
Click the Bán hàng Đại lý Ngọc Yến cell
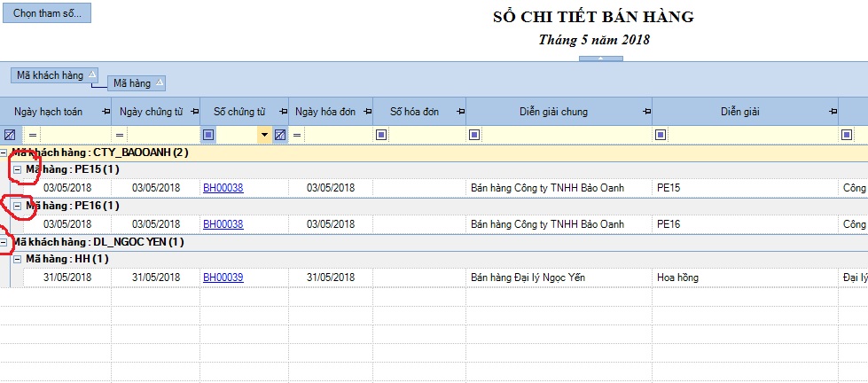tap(559, 277)
